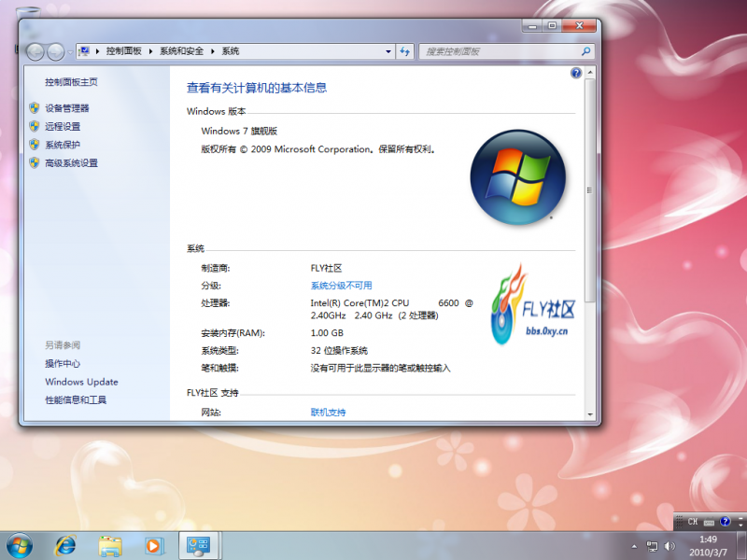This screenshot has width=747, height=560.
Task: Click the 没有可用于此显示器的笔或触控输入 text
Action: 380,368
